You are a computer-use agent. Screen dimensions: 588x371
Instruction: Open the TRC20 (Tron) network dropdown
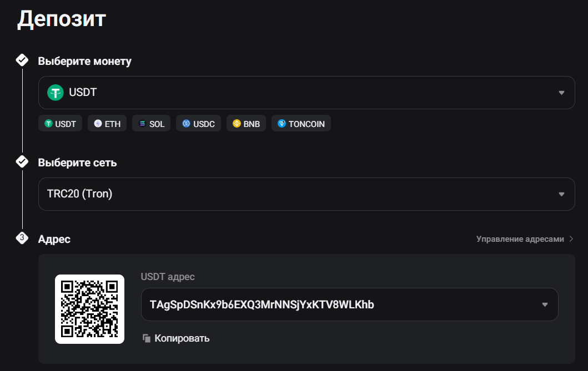point(306,194)
